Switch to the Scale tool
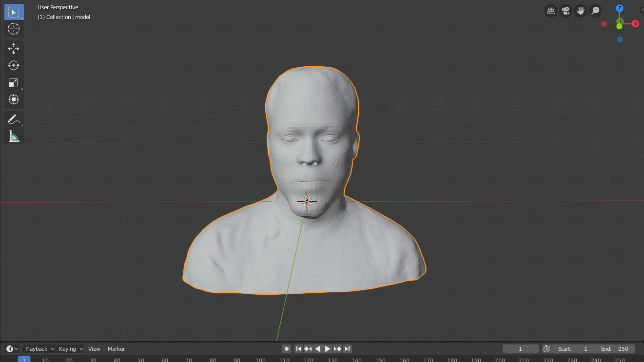 tap(14, 82)
